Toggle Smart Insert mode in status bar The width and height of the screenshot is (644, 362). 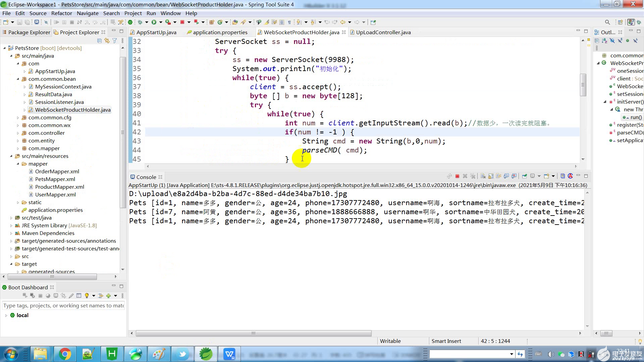pos(446,341)
